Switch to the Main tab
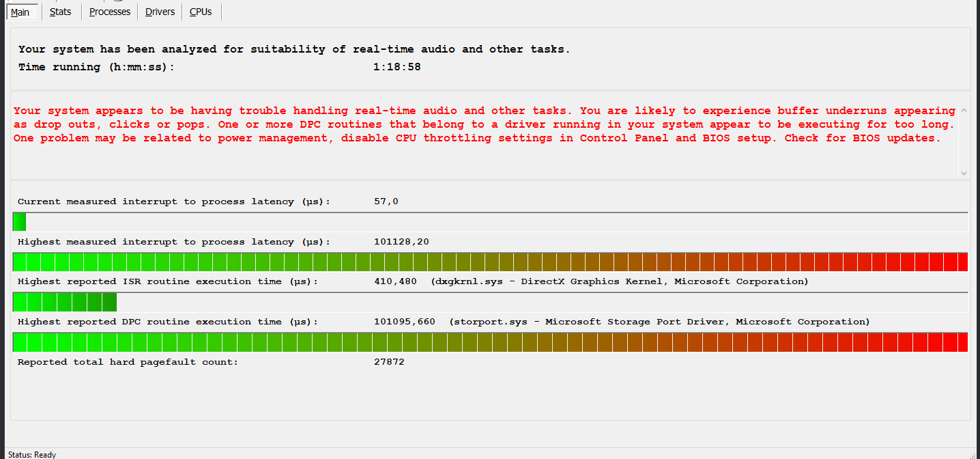This screenshot has height=459, width=980. [x=20, y=12]
